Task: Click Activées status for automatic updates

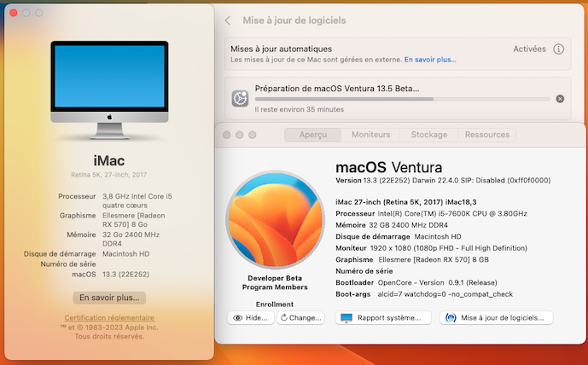Action: (x=529, y=49)
